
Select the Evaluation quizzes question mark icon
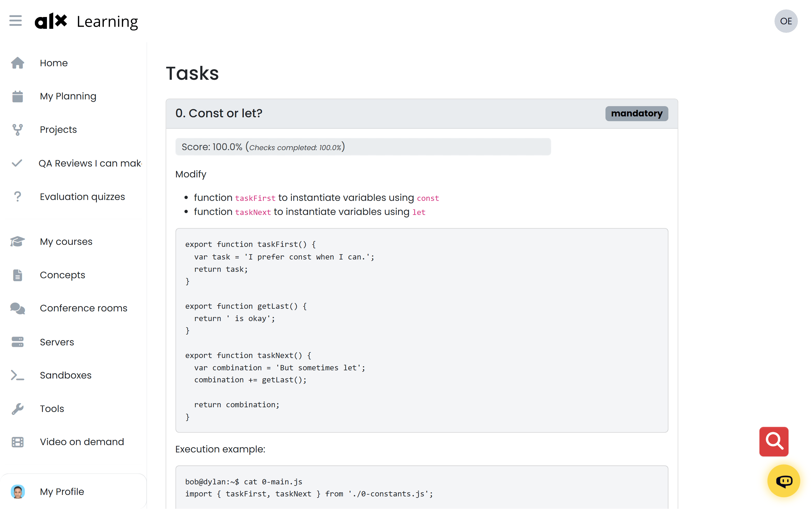[x=18, y=196]
